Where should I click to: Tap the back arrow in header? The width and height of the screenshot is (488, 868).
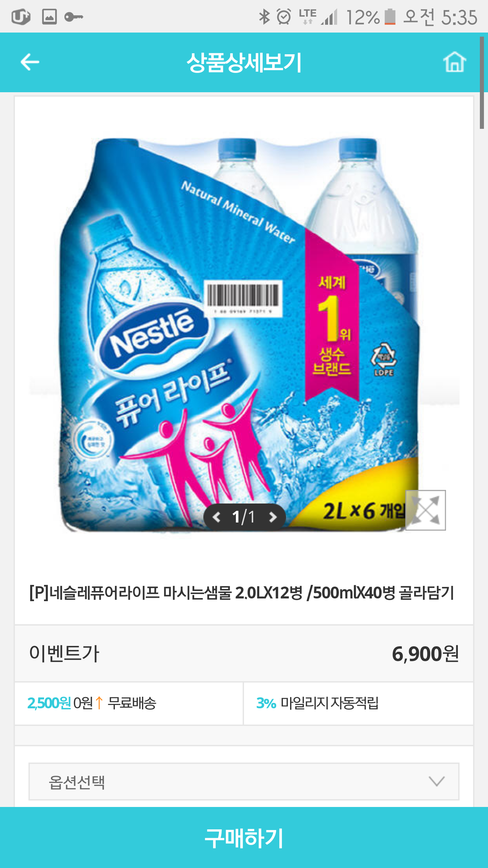click(x=30, y=62)
